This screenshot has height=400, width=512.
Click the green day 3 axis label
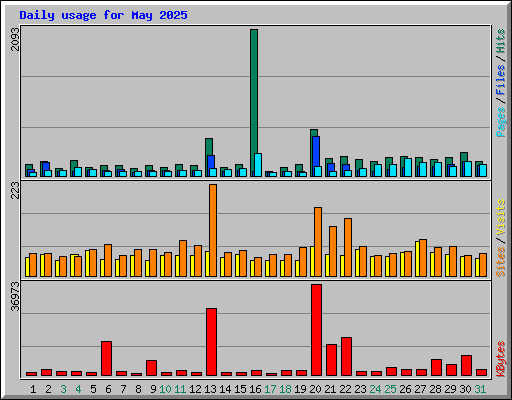pyautogui.click(x=63, y=389)
